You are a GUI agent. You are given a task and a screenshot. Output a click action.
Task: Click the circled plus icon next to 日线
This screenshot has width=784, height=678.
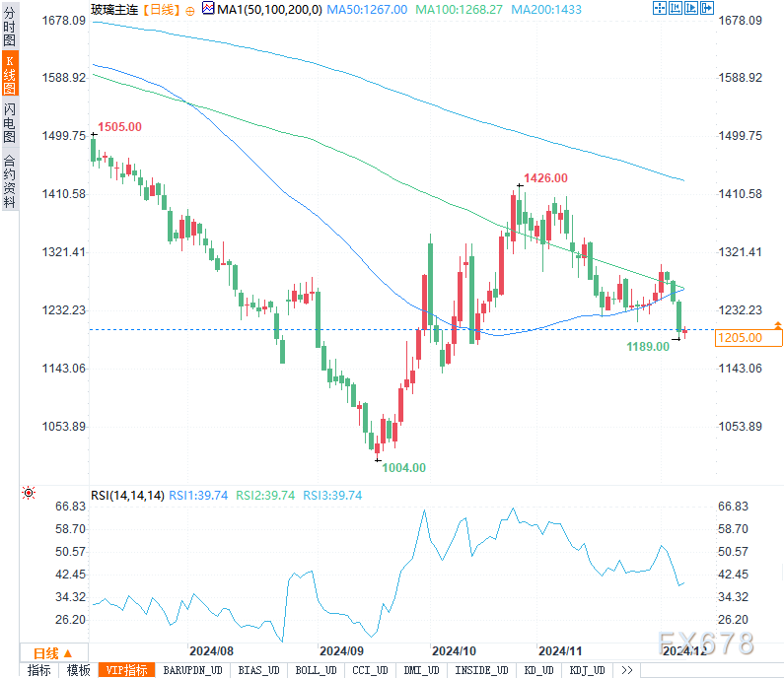pyautogui.click(x=190, y=9)
